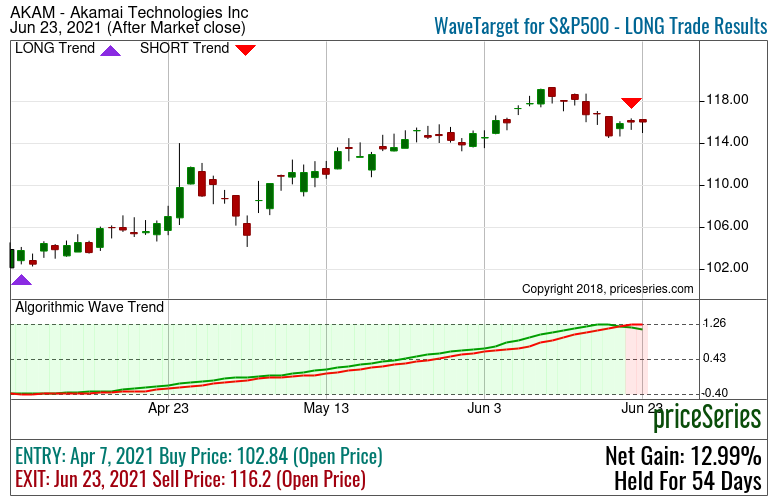
Task: Click the 'LONG Trend' legend label
Action: [x=55, y=48]
